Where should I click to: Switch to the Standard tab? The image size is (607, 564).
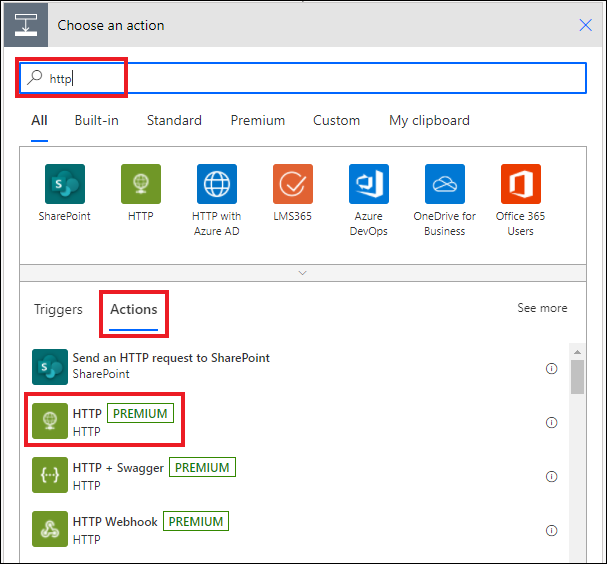point(174,120)
